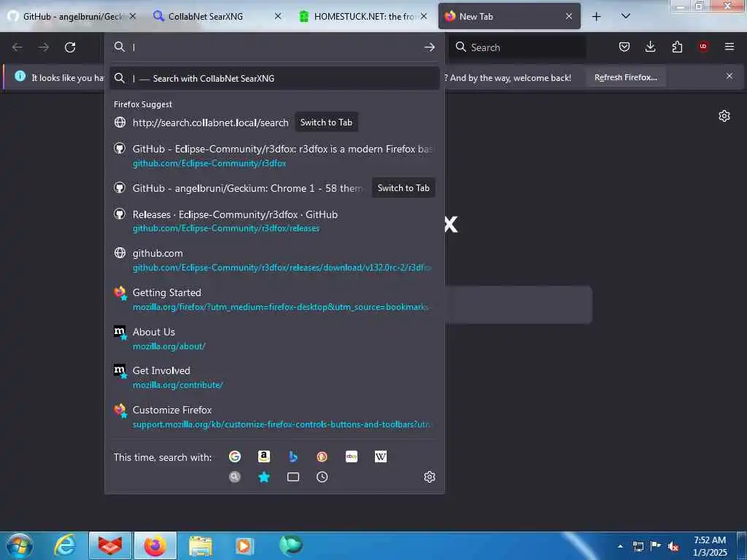Search only open Tabs with the tab icon
This screenshot has width=747, height=560.
[x=293, y=477]
